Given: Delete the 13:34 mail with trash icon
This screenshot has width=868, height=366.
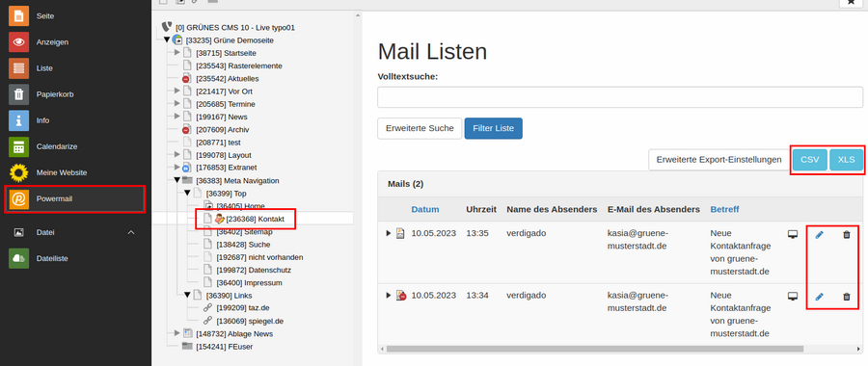Looking at the screenshot, I should 846,297.
